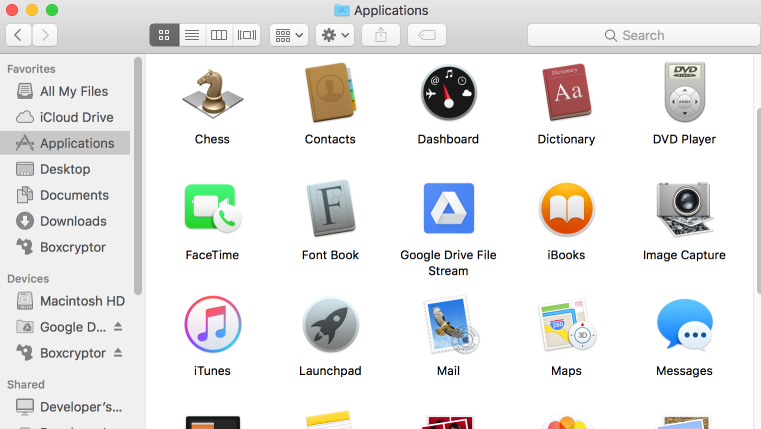
Task: Select Macintosh HD device
Action: [x=65, y=301]
